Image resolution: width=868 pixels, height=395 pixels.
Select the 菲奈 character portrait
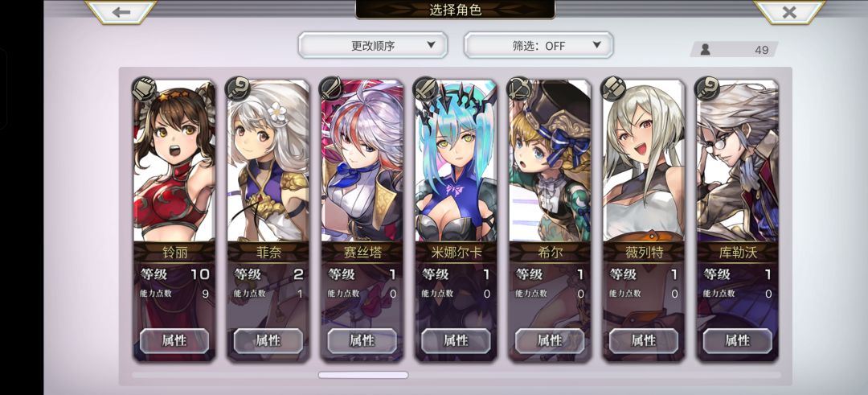[268, 161]
